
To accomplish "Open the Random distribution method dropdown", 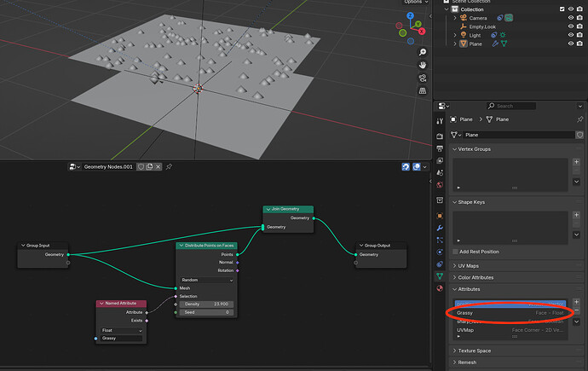I will (x=206, y=280).
